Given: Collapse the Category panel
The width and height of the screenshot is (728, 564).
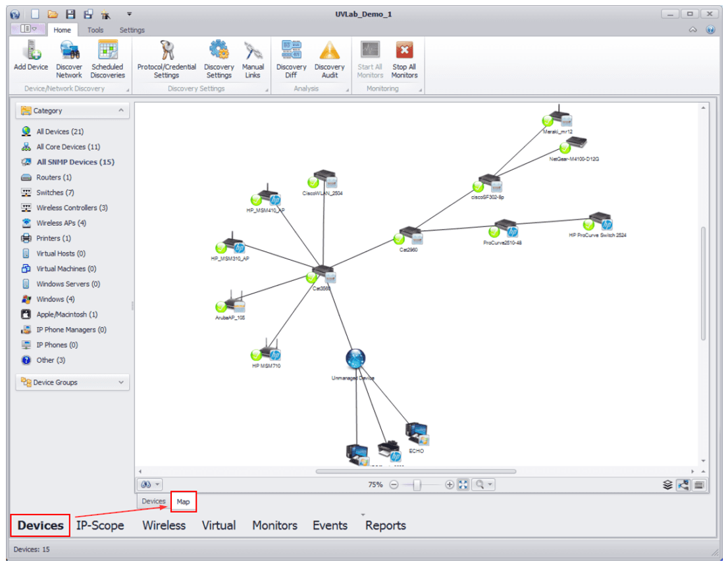Looking at the screenshot, I should (x=120, y=111).
